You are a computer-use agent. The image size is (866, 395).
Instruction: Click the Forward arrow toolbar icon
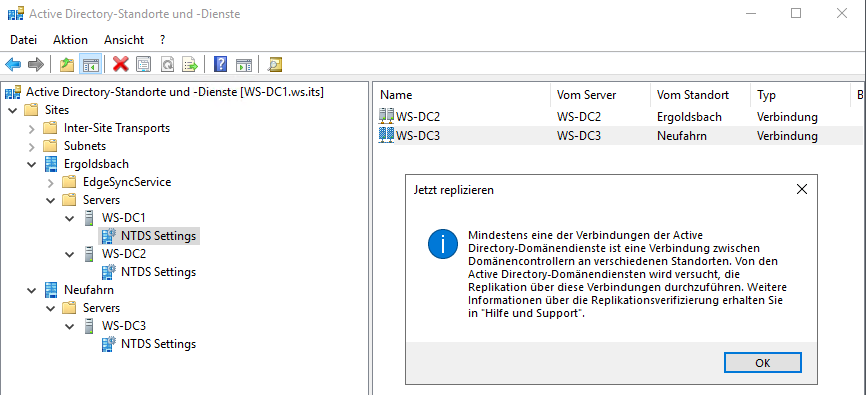35,65
